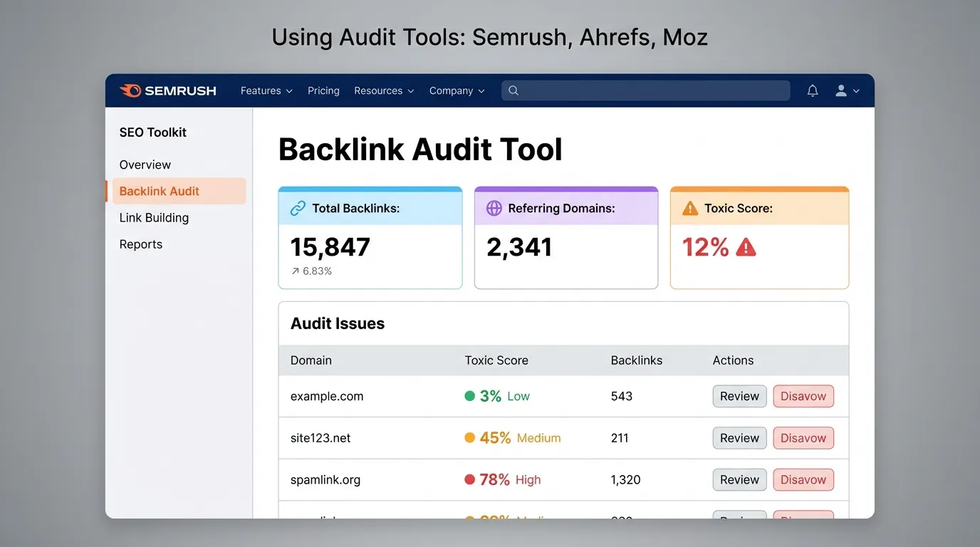980x547 pixels.
Task: Click Review for example.com
Action: pos(739,396)
